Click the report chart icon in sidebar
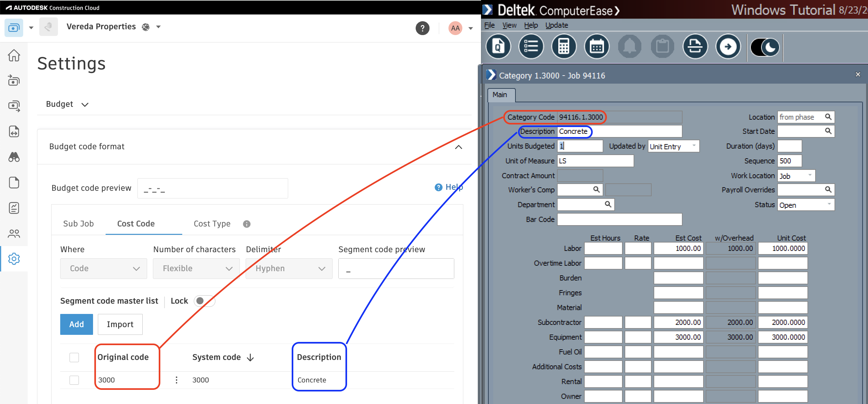 point(14,208)
